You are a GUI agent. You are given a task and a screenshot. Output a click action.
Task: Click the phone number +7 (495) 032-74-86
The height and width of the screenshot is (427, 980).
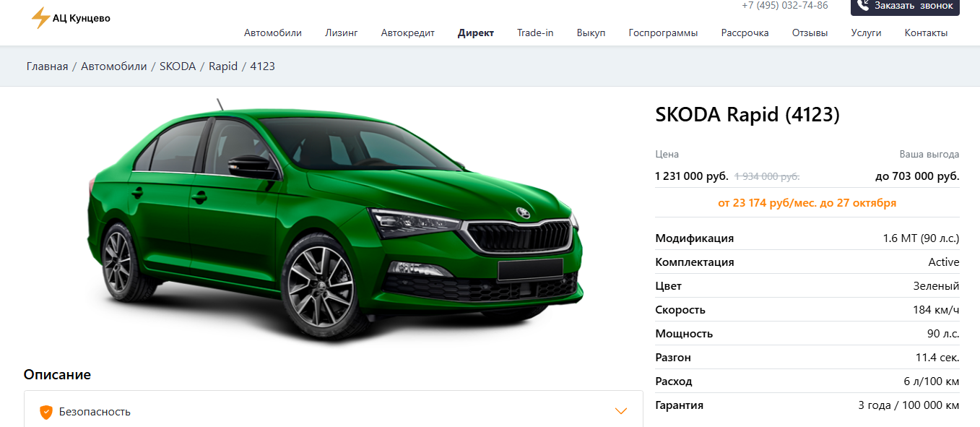pos(785,6)
